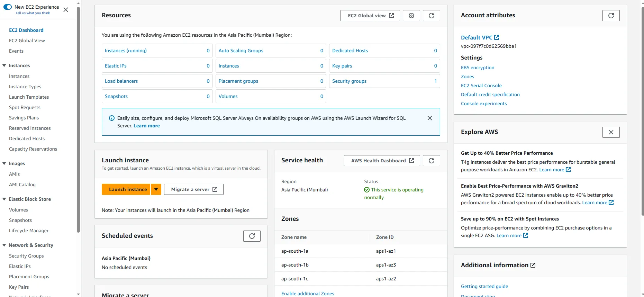Select EC2 Dashboard in the sidebar
The image size is (644, 297).
pos(26,30)
